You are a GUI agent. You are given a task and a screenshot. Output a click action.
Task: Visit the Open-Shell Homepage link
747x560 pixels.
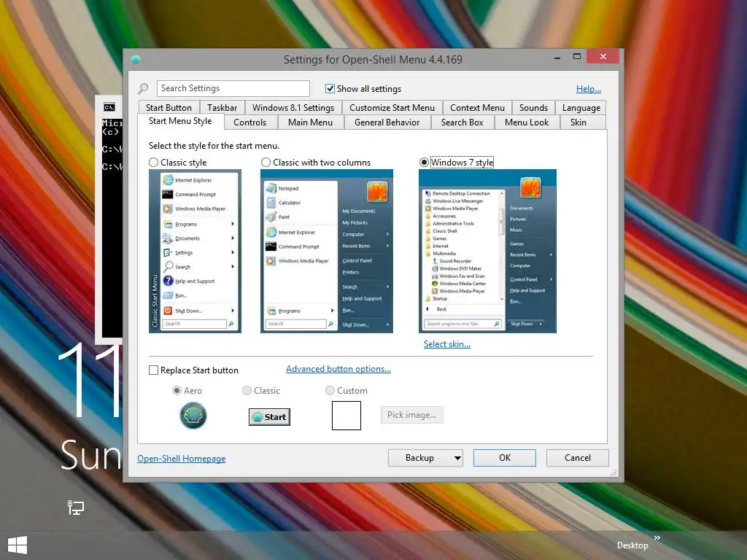click(x=182, y=459)
